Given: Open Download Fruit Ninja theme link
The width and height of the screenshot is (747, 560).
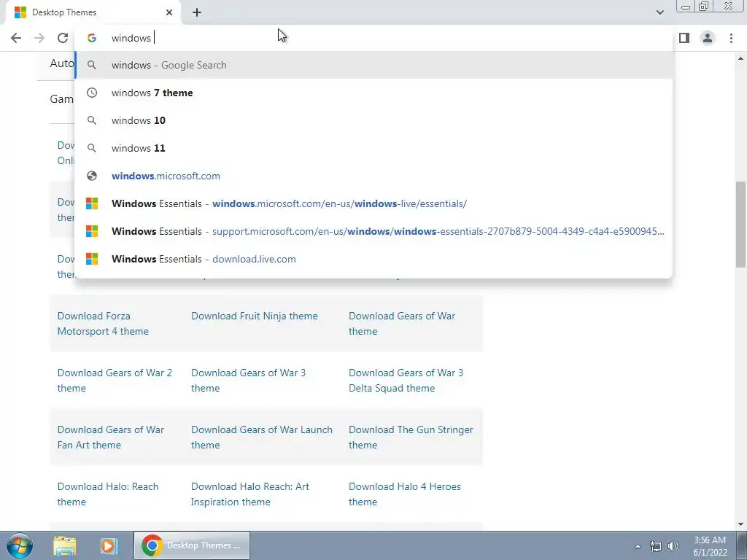Looking at the screenshot, I should (x=255, y=316).
